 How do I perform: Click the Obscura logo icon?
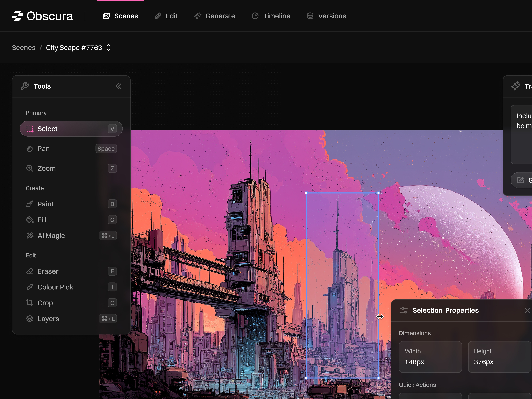click(18, 16)
